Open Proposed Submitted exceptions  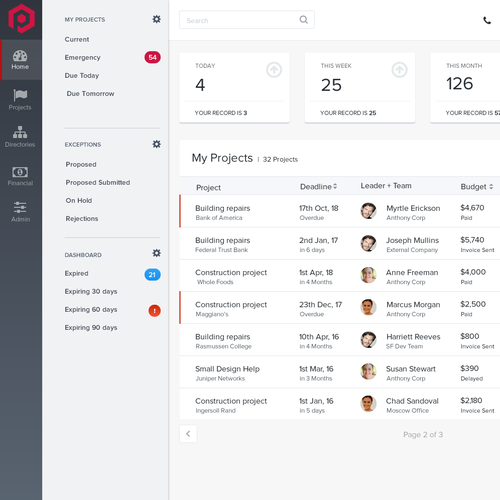coord(98,182)
